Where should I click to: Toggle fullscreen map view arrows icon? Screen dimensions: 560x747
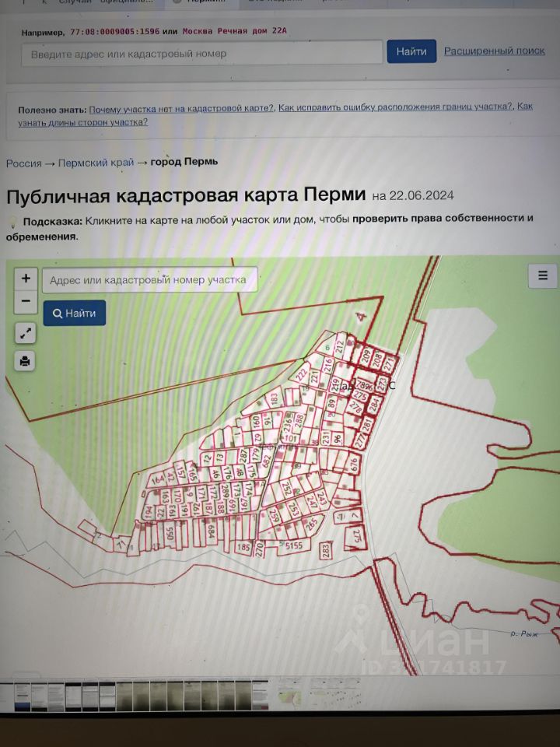(x=26, y=334)
